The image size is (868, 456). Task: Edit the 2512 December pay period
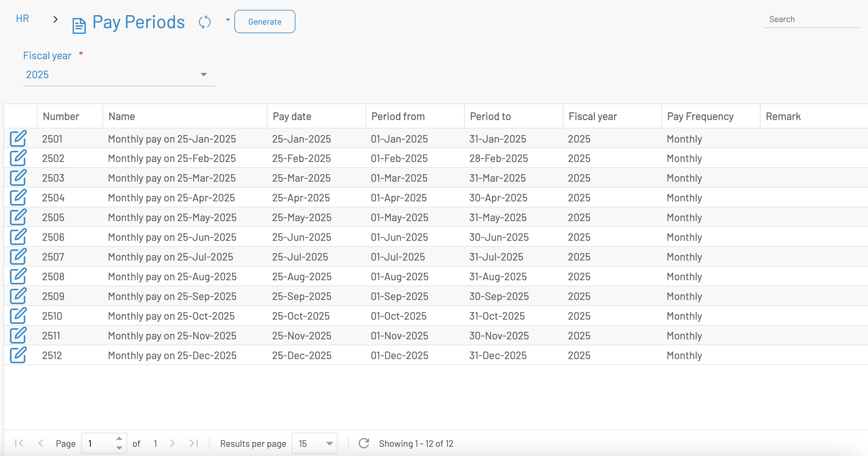[18, 355]
